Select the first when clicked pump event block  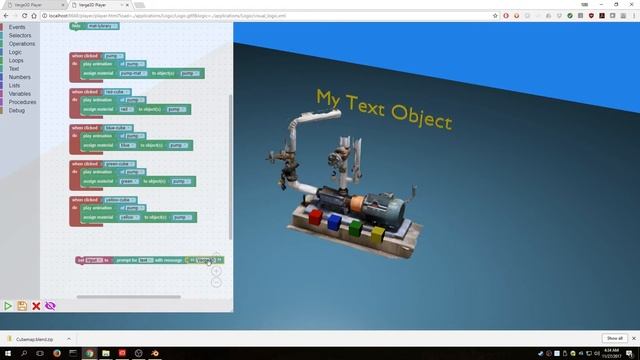click(85, 56)
